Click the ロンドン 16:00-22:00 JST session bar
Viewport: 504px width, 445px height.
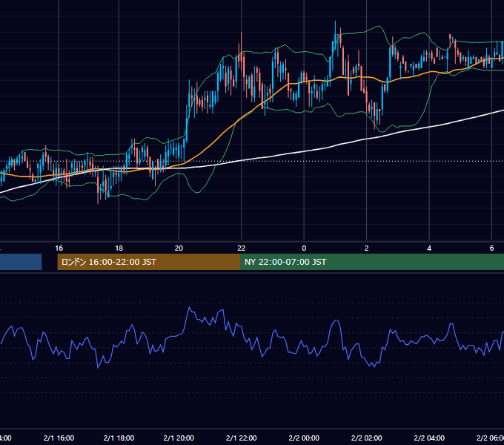[148, 262]
